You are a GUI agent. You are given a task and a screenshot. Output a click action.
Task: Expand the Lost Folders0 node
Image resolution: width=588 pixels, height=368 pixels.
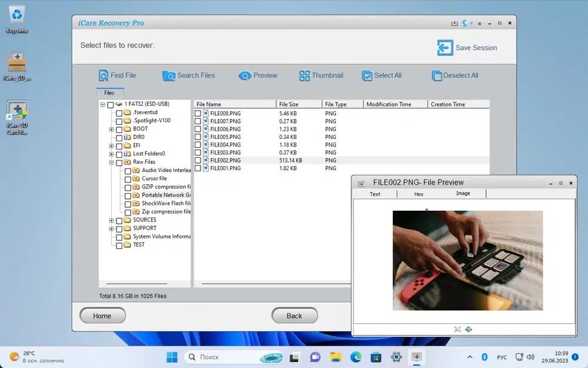pyautogui.click(x=111, y=154)
